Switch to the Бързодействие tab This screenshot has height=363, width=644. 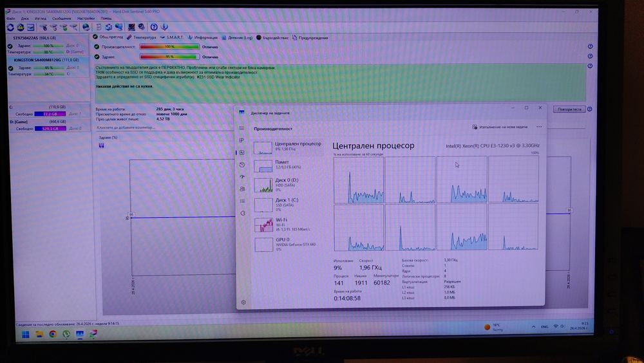(272, 37)
